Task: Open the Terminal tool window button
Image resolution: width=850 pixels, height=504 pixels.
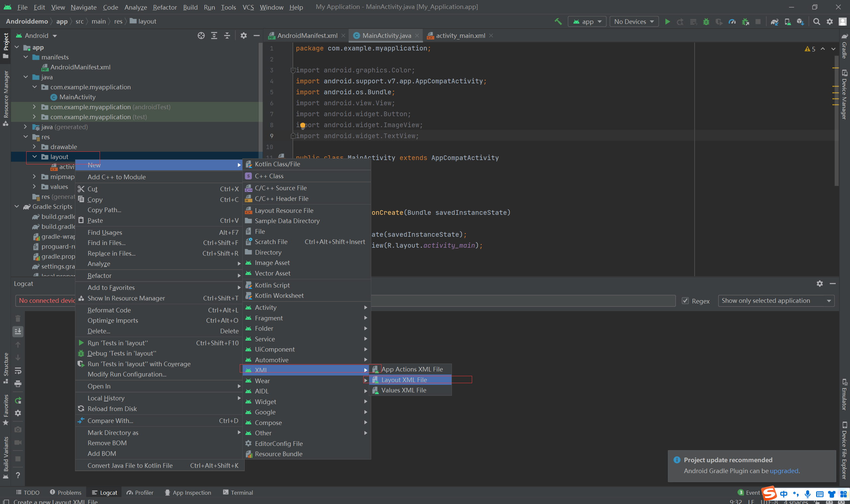Action: pyautogui.click(x=238, y=492)
